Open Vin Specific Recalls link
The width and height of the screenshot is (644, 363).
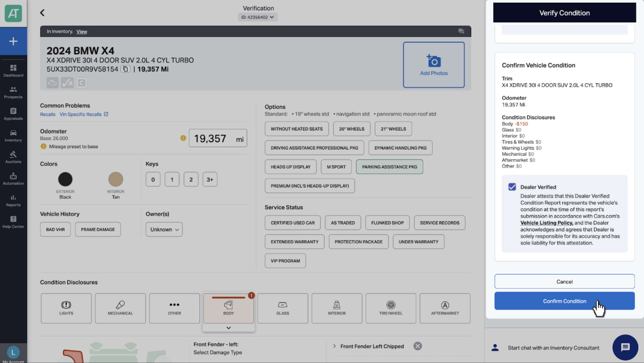[84, 114]
